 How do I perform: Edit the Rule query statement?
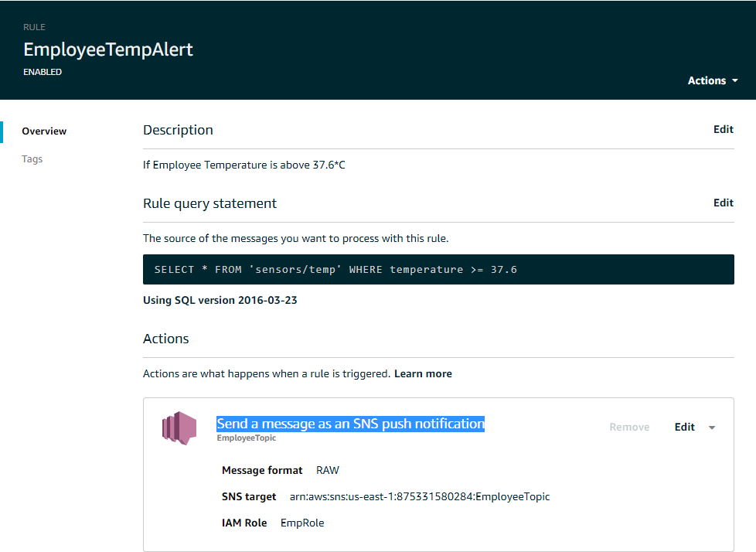pyautogui.click(x=723, y=203)
